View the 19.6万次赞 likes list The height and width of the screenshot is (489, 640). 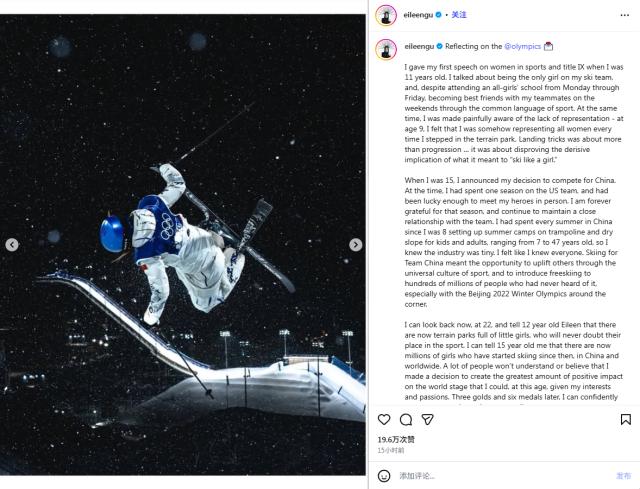point(397,440)
